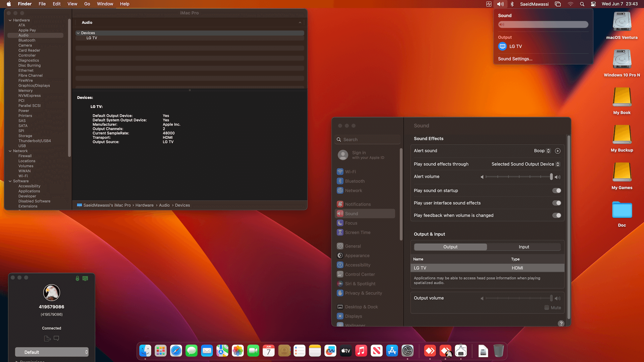Open Play sound effects through dropdown
Image resolution: width=644 pixels, height=362 pixels.
[x=525, y=164]
